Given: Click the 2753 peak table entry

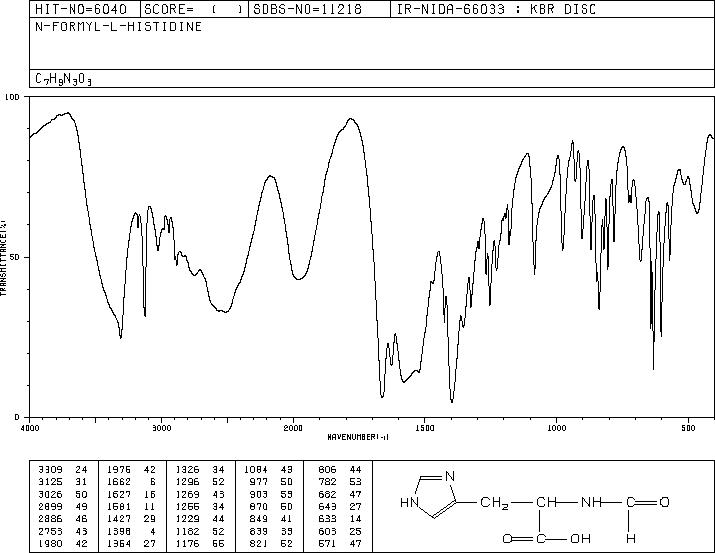Looking at the screenshot, I should click(62, 531).
